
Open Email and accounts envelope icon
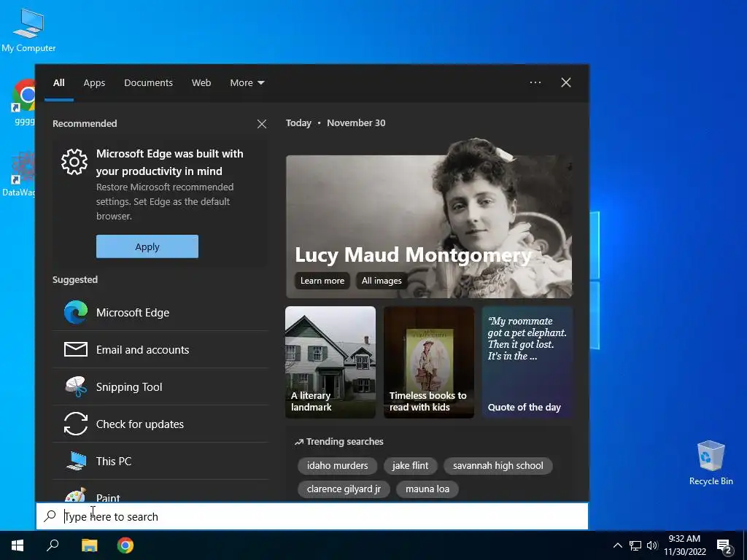pyautogui.click(x=76, y=349)
